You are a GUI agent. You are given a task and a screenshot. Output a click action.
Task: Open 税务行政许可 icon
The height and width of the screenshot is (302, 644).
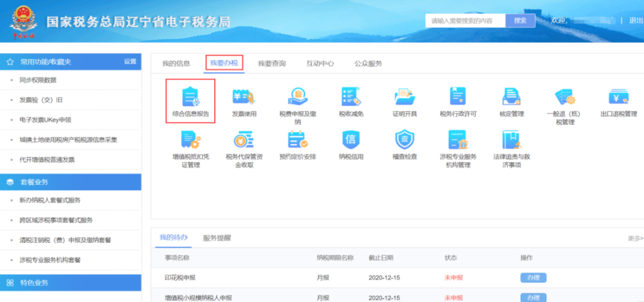[457, 97]
